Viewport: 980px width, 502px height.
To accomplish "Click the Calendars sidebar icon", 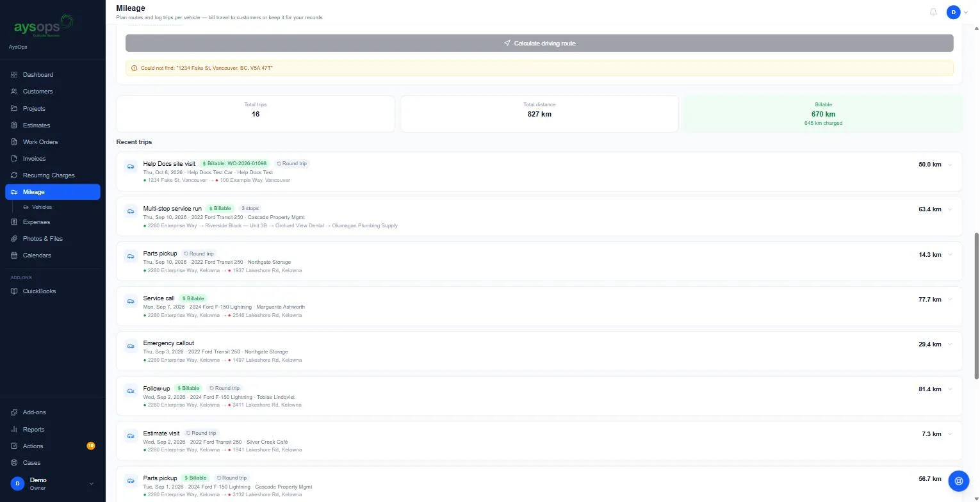I will tap(14, 255).
